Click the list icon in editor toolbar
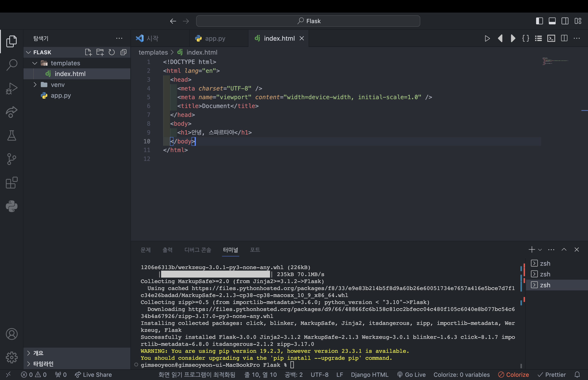Image resolution: width=588 pixels, height=380 pixels. 538,38
